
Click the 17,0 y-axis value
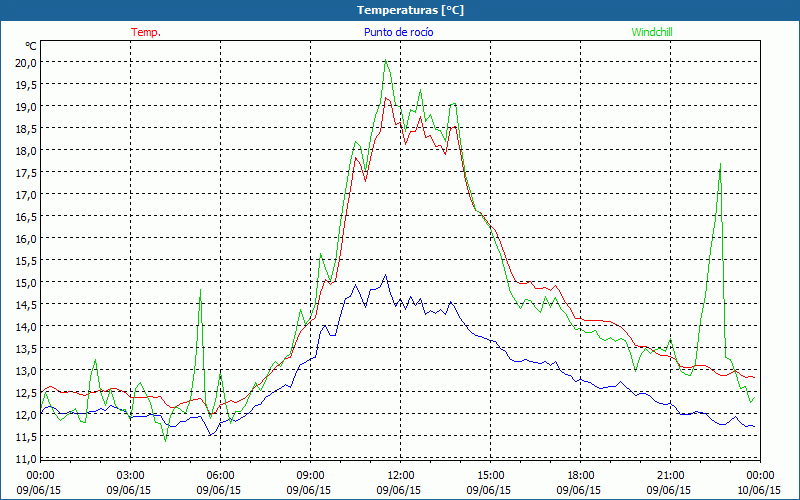point(26,195)
